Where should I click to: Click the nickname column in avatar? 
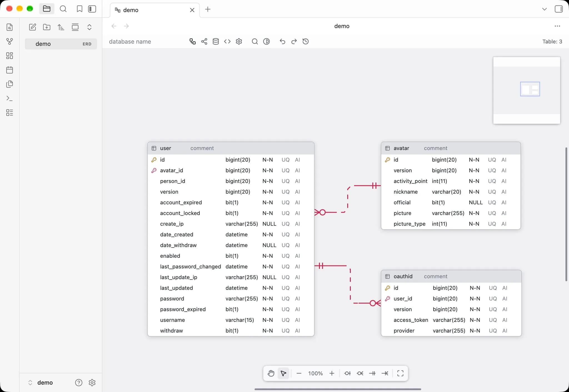pos(406,192)
